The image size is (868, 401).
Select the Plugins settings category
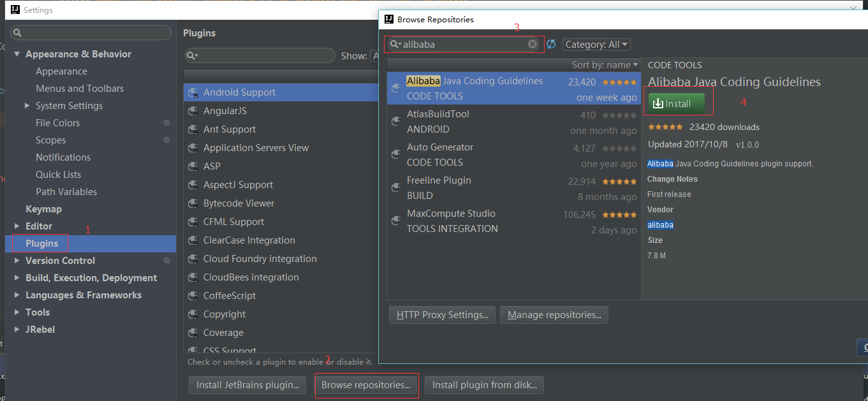(x=91, y=244)
